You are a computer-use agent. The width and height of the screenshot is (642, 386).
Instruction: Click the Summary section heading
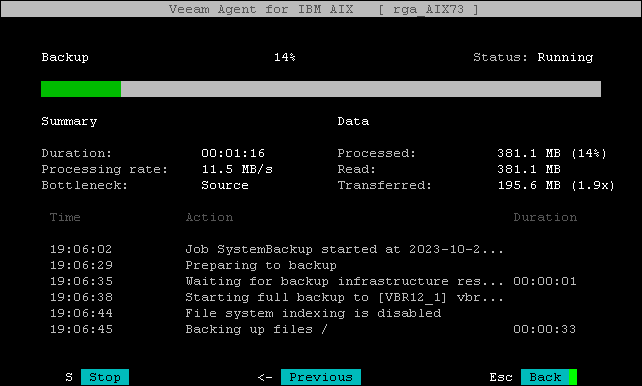click(69, 122)
